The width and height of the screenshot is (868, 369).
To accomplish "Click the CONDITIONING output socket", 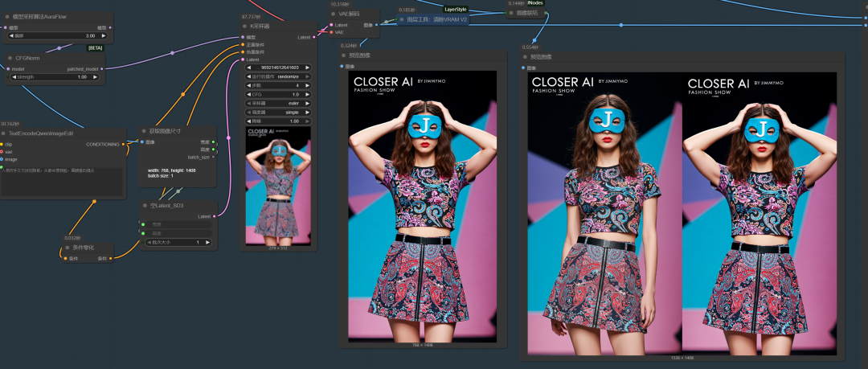I will (124, 144).
